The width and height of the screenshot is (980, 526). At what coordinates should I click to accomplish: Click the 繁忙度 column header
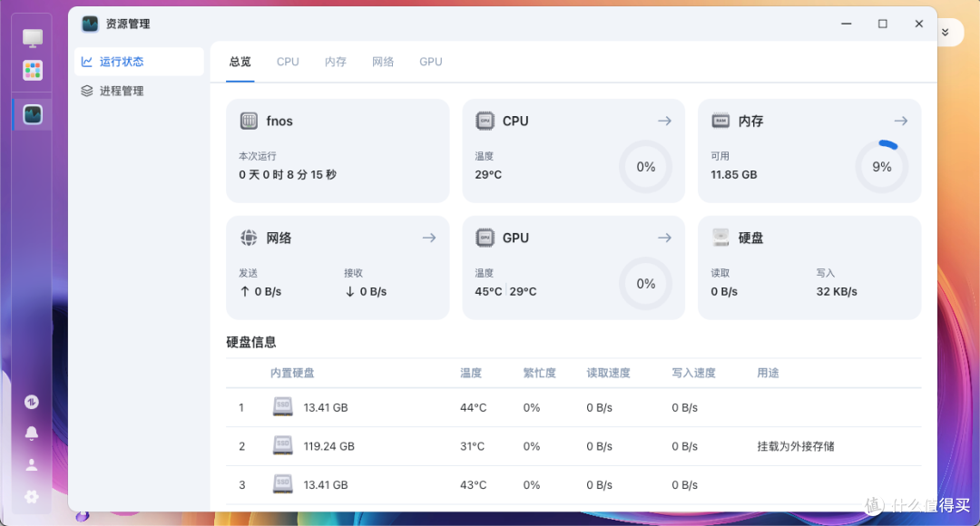point(539,373)
